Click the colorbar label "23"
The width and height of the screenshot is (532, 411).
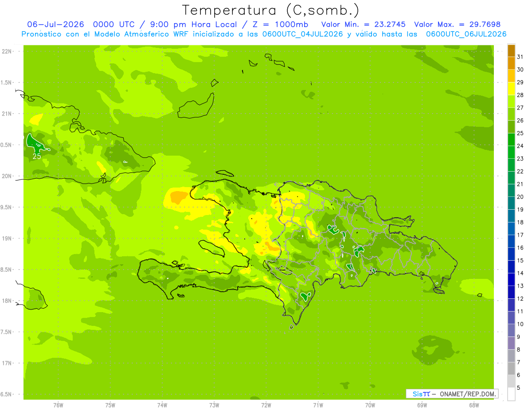[x=520, y=159]
